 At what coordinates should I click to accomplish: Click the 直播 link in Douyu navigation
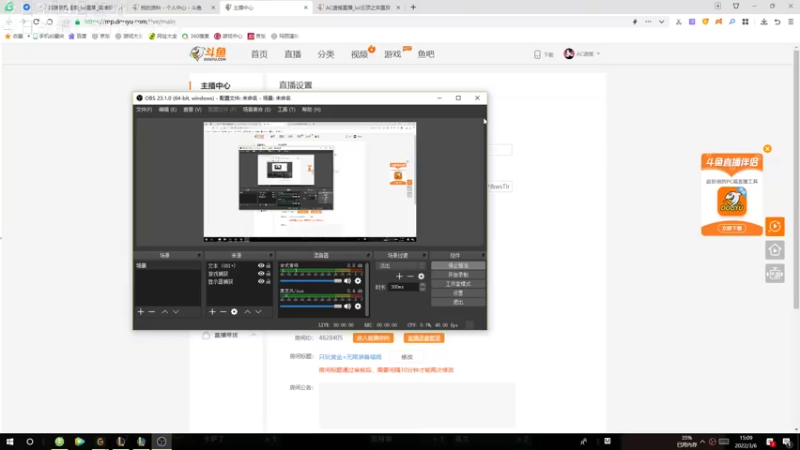click(293, 54)
